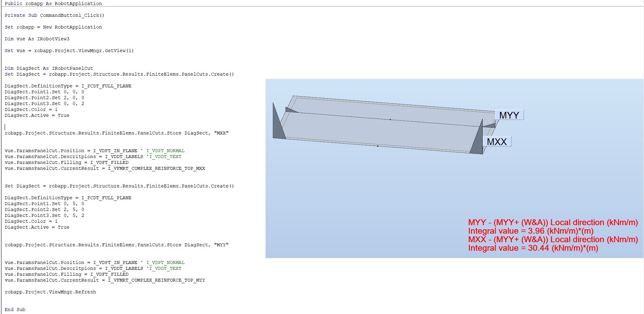Click CurrentResult line ending in REINFORCE_TOP_MXX
The image size is (644, 314).
tap(105, 168)
